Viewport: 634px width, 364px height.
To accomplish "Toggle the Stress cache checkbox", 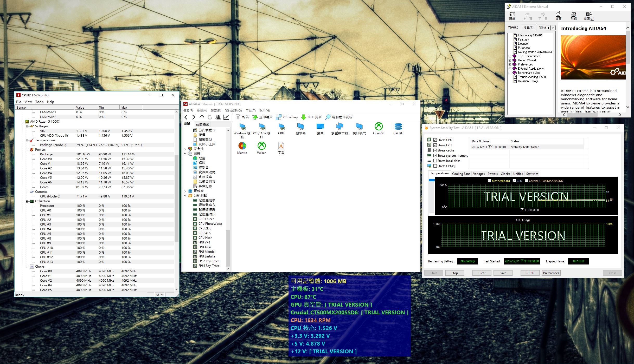I will pos(435,150).
